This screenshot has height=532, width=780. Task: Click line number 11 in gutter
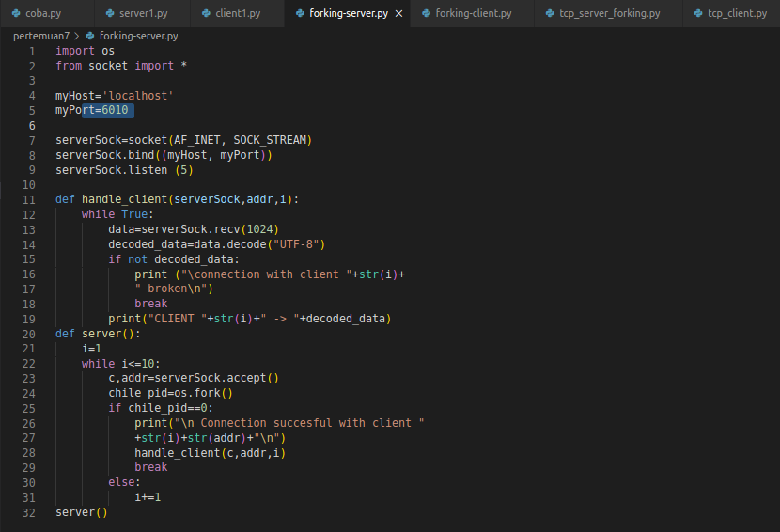pyautogui.click(x=29, y=200)
